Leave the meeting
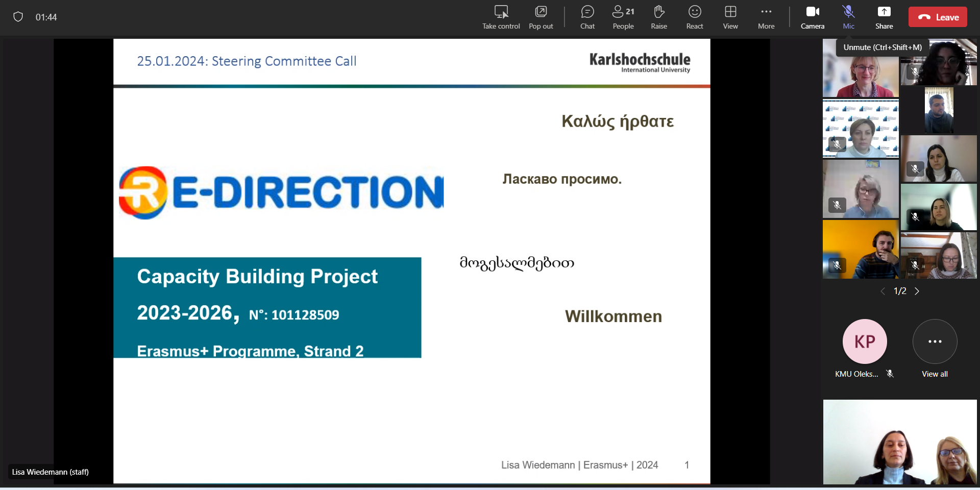 coord(937,17)
